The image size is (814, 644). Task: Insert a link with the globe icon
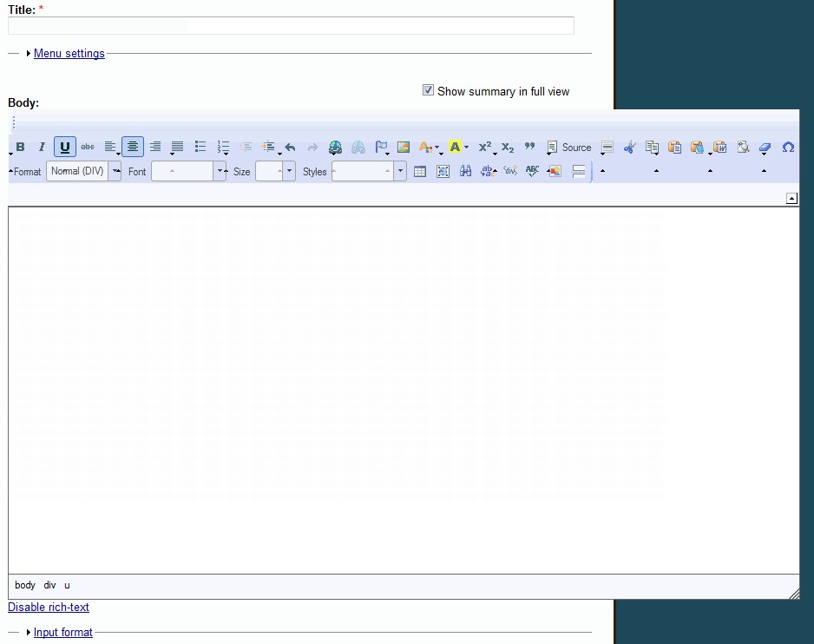(x=335, y=147)
